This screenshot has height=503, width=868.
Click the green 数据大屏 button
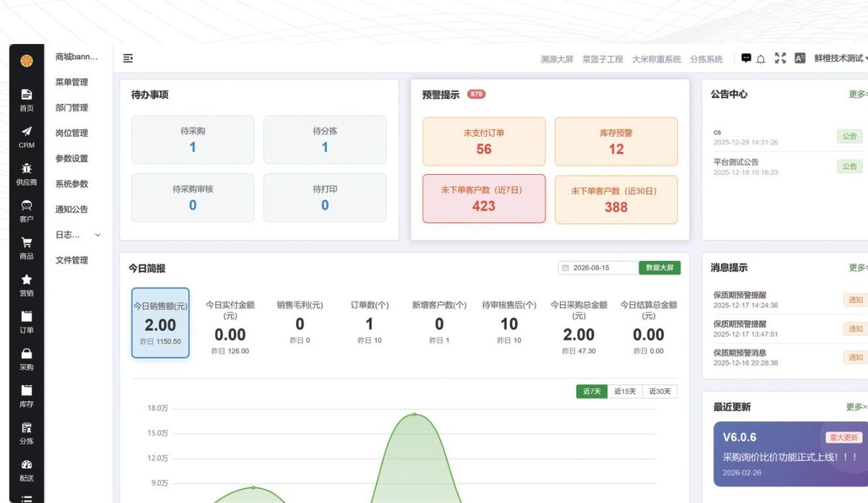tap(660, 267)
